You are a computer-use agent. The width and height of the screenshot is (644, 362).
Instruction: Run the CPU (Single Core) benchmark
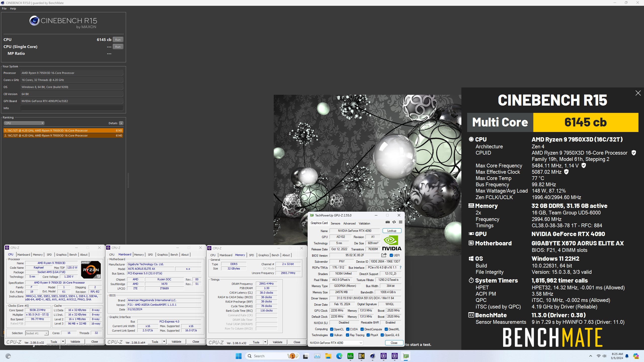click(118, 47)
